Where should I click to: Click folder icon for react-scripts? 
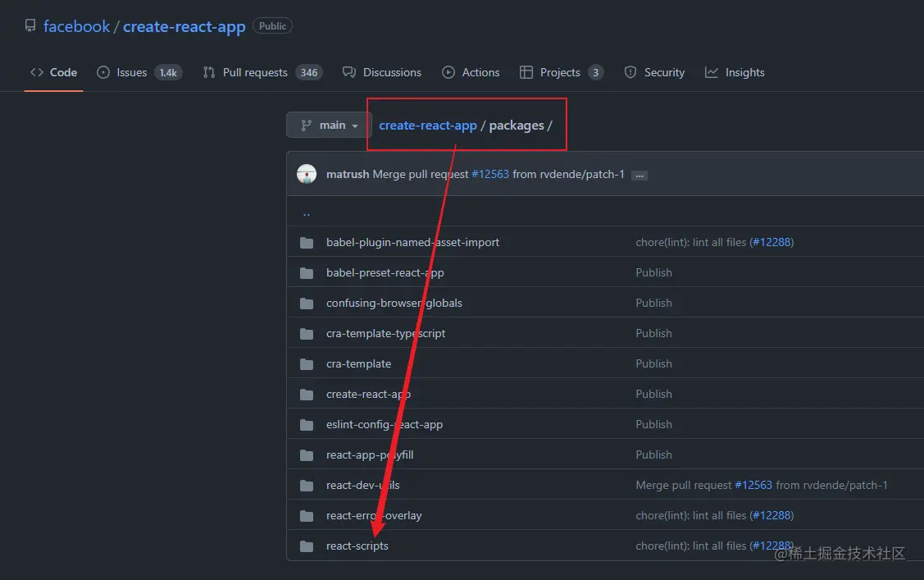coord(307,546)
